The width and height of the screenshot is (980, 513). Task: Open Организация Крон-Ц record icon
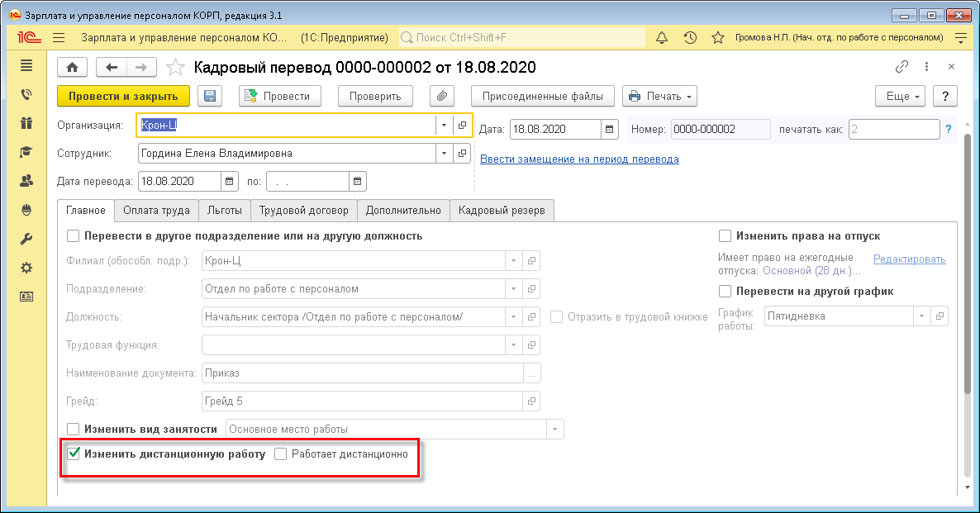(462, 125)
